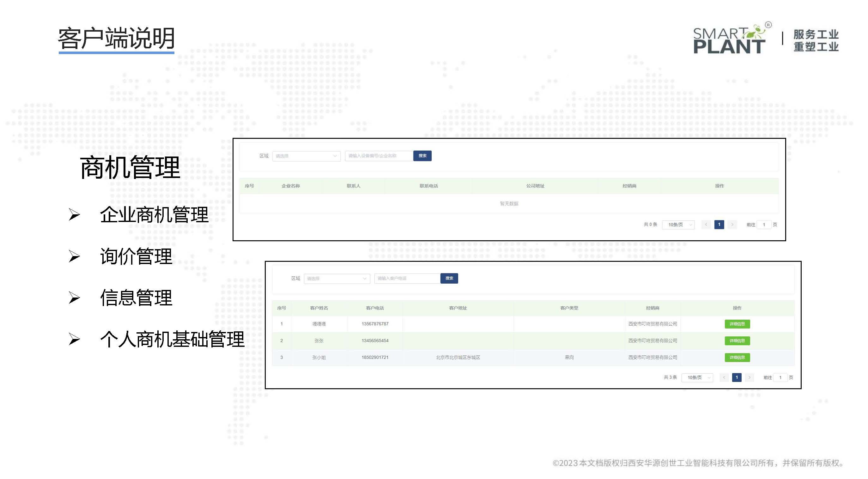Click the 询价管理 bullet item
Screen dimensions: 868x479
coord(136,256)
